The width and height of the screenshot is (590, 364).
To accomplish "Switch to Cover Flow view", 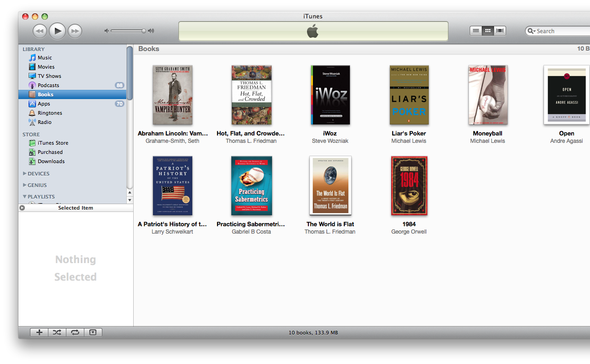I will click(x=500, y=31).
